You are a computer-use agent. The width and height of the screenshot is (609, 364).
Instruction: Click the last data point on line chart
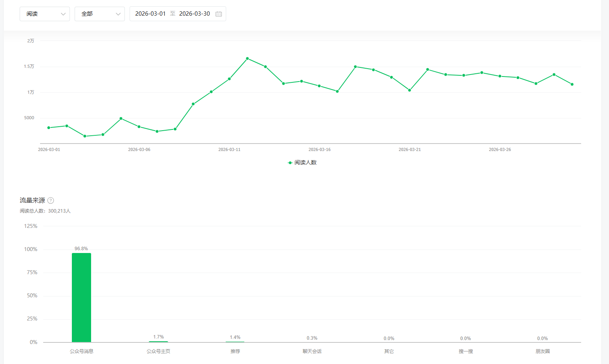[x=572, y=84]
